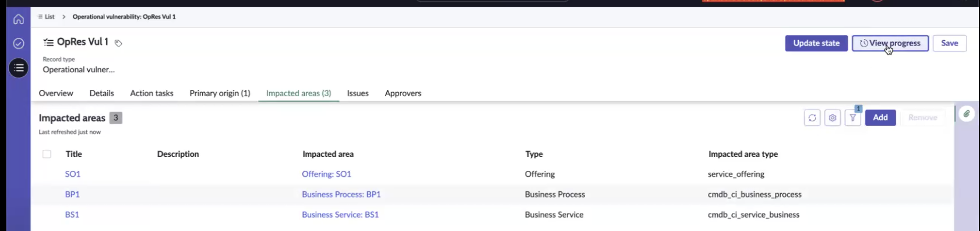
Task: Click the tag icon beside OpRes Vul 1
Action: pos(118,43)
